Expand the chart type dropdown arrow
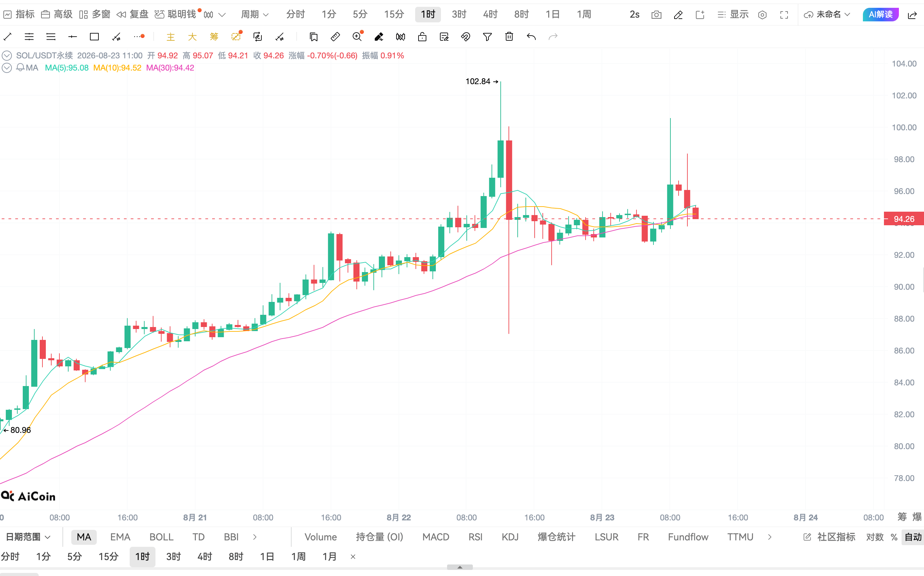Viewport: 924px width, 576px height. click(x=222, y=15)
